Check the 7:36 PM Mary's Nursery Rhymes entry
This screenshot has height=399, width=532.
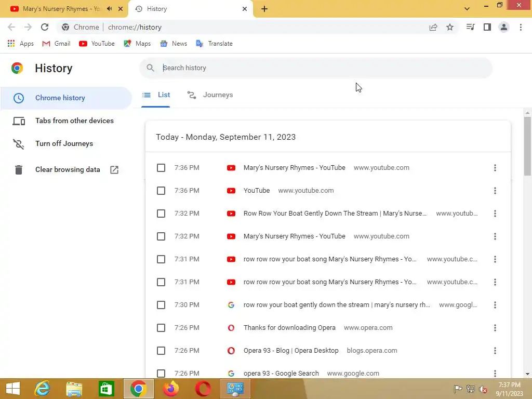pyautogui.click(x=161, y=168)
